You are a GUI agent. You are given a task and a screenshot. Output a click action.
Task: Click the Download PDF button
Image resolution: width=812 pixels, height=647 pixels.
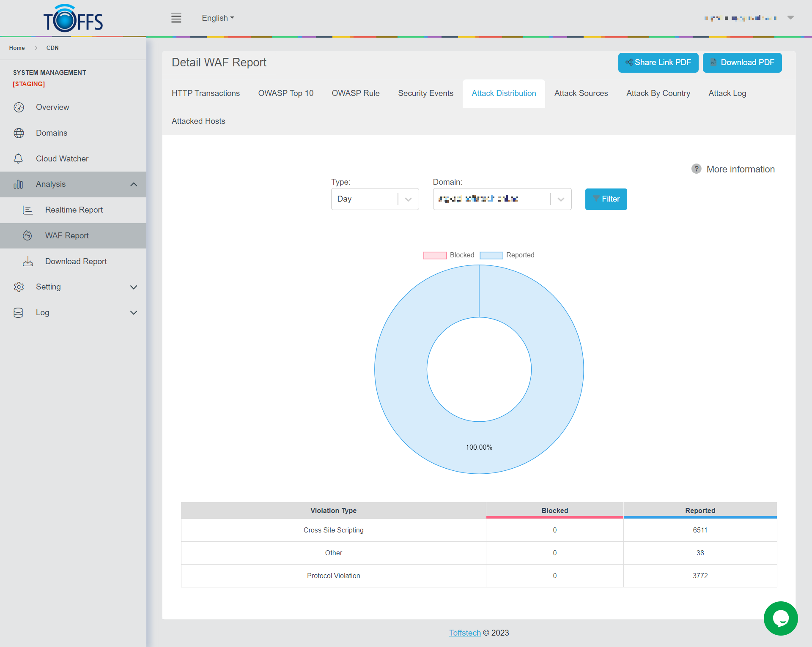pyautogui.click(x=742, y=63)
